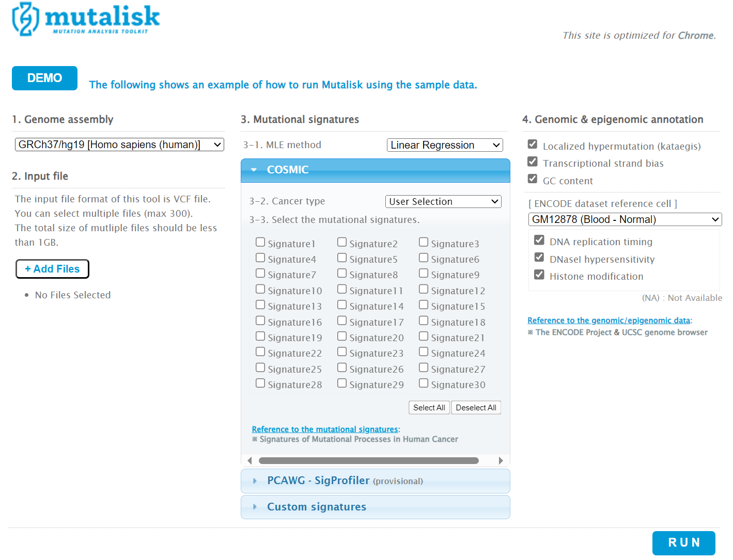Open ENCODE reference cell GM12878 dropdown

[625, 219]
